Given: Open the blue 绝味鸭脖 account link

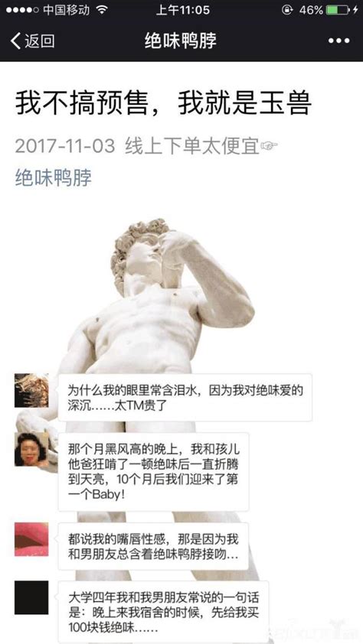Looking at the screenshot, I should point(54,178).
